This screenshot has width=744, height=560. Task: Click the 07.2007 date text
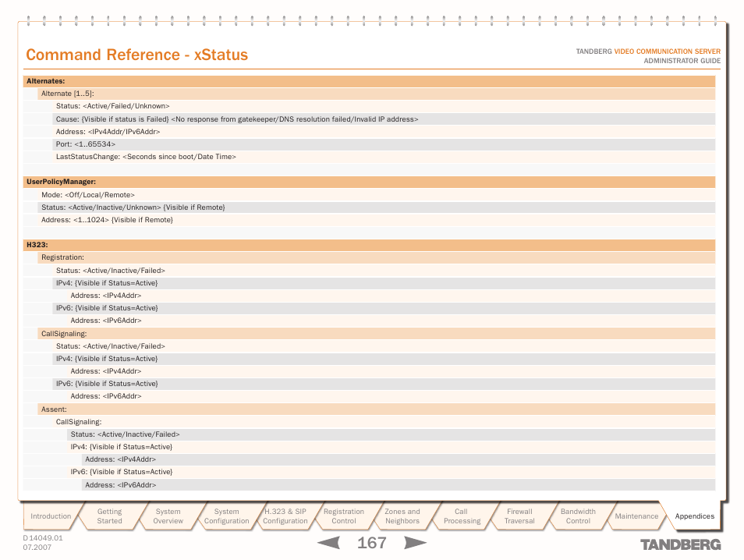(x=37, y=548)
